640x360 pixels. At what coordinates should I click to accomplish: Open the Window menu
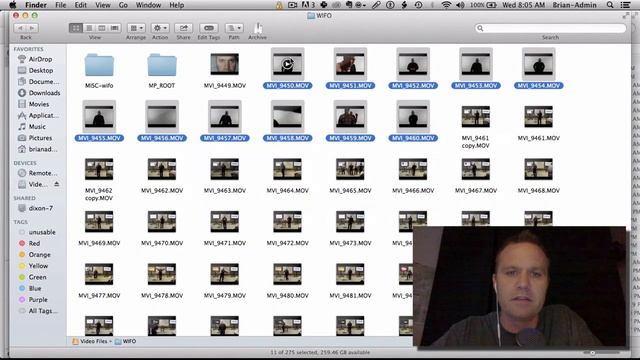pos(148,5)
